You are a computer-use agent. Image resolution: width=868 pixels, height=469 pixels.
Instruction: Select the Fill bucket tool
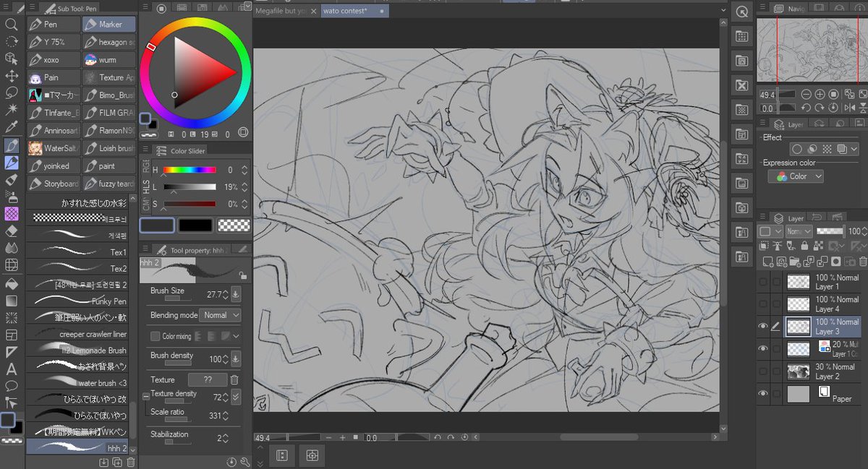pyautogui.click(x=12, y=283)
